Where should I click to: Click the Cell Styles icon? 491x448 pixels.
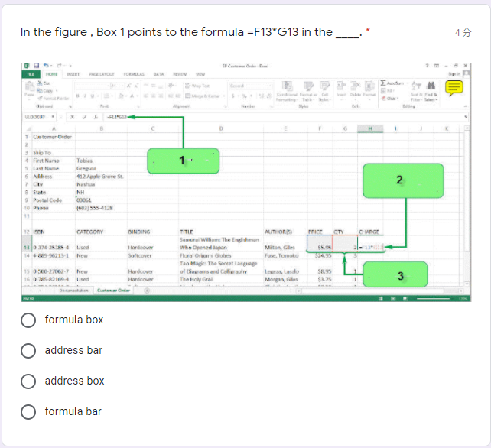pyautogui.click(x=325, y=86)
